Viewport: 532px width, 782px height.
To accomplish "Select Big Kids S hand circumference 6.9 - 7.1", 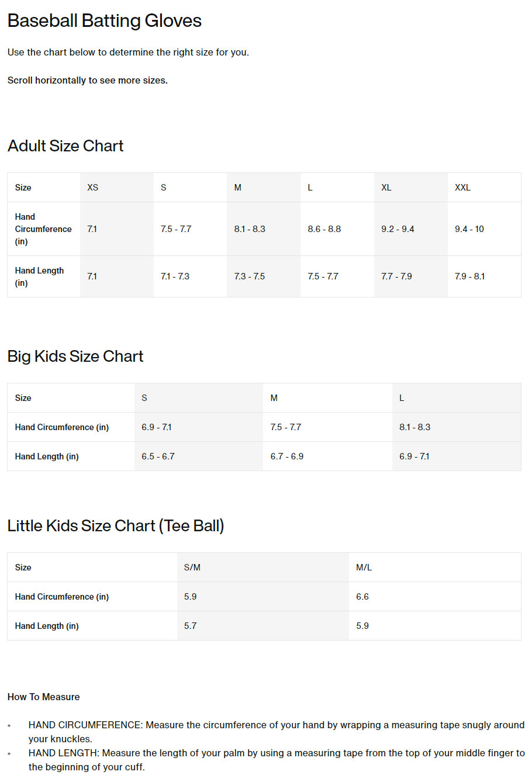I will 157,427.
